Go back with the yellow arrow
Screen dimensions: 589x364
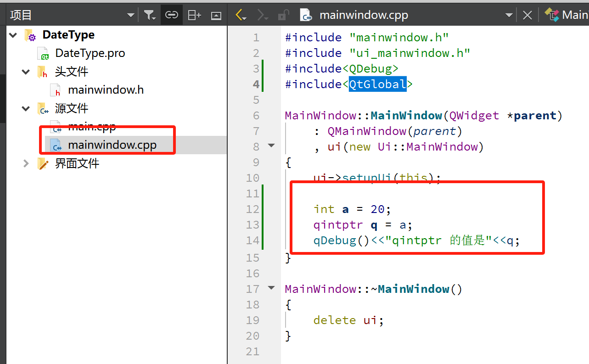(241, 15)
